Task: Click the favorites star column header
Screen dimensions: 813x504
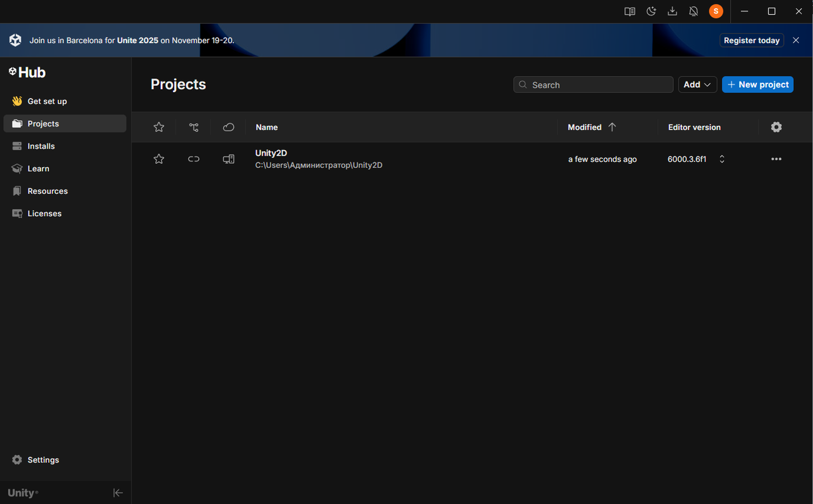Action: click(x=159, y=127)
